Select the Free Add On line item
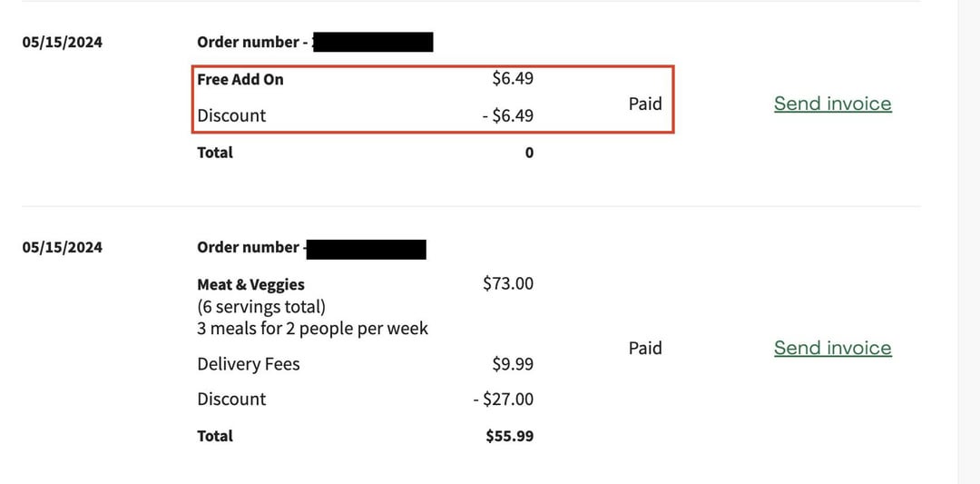980x484 pixels. [x=240, y=79]
